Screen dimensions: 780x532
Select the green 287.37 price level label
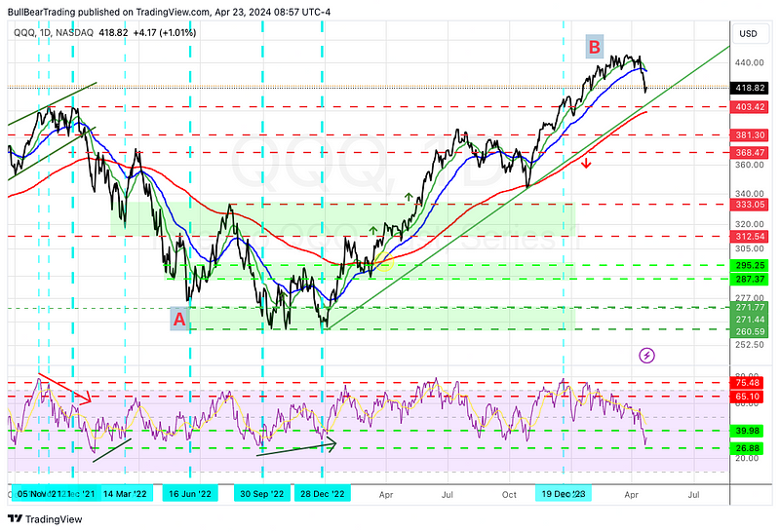[750, 279]
